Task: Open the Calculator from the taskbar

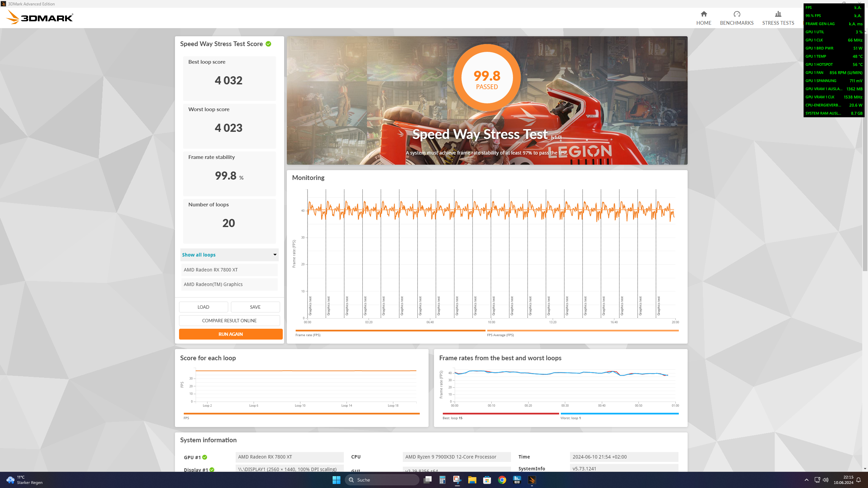Action: click(442, 480)
